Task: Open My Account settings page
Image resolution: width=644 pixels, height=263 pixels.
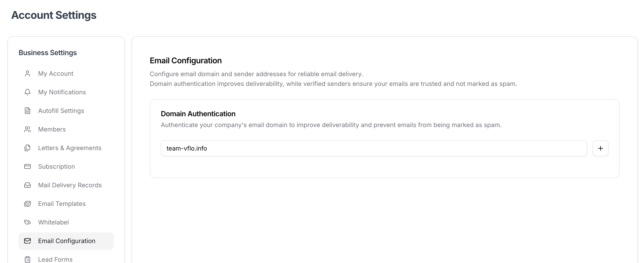Action: coord(56,73)
